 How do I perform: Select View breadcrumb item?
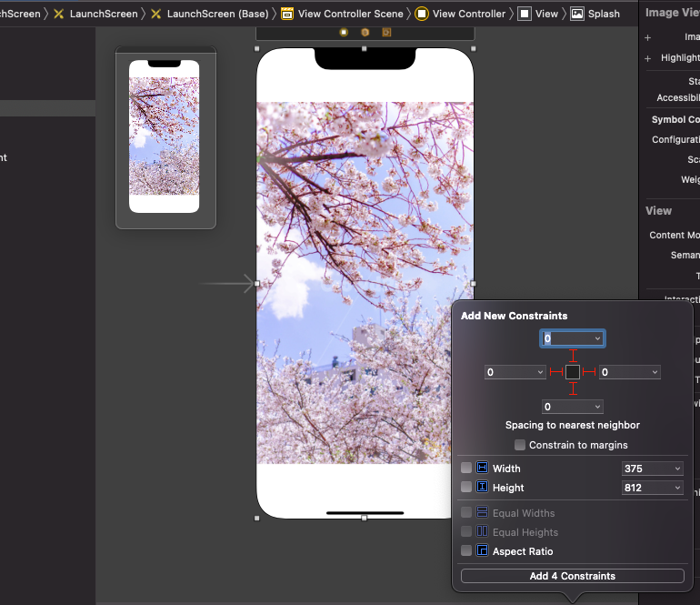pos(546,14)
